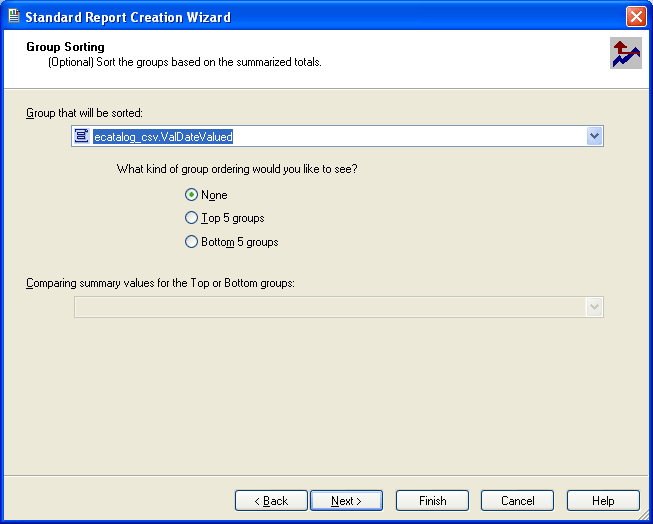Close the Standard Report Creation Wizard window
The height and width of the screenshot is (524, 653).
(x=635, y=16)
